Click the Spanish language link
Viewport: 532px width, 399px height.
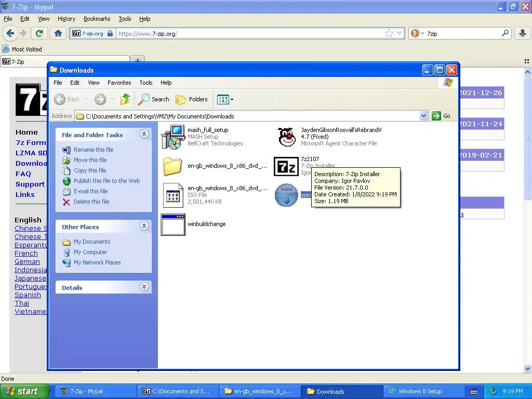tap(28, 295)
